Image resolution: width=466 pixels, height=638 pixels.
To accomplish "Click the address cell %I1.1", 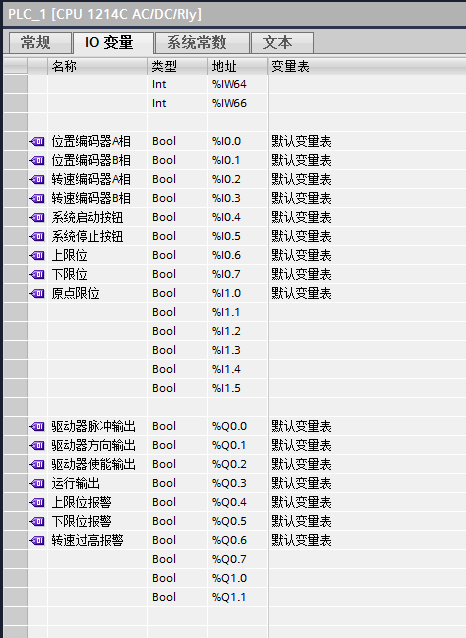I will tap(237, 312).
